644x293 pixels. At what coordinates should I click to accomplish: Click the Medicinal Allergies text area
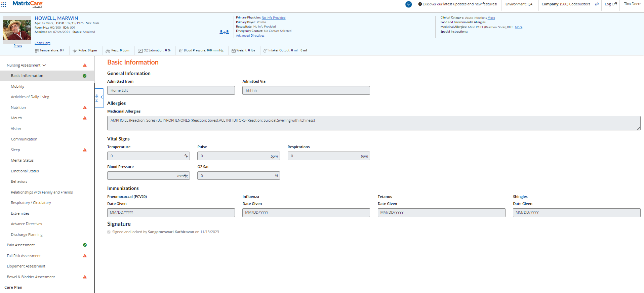(x=374, y=123)
